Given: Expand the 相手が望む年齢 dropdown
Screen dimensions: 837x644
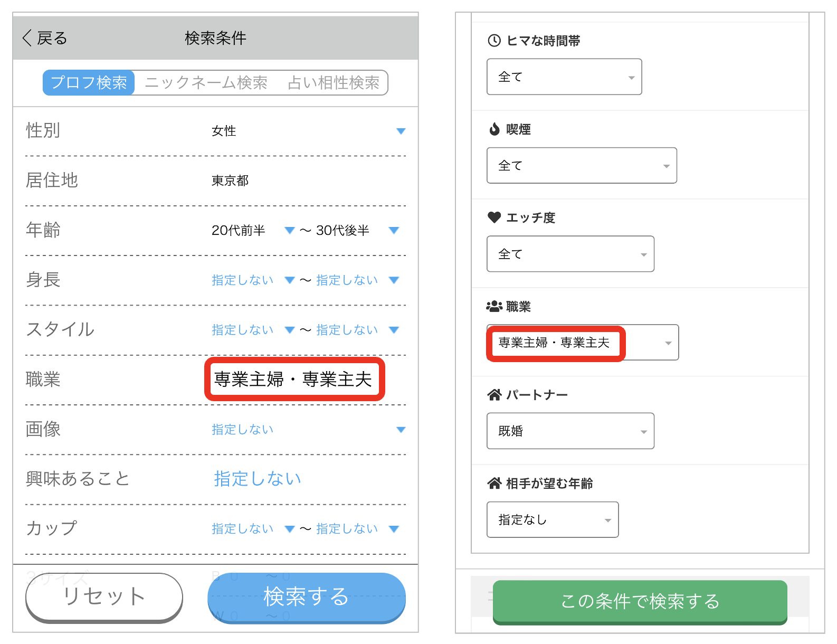Looking at the screenshot, I should tap(552, 520).
